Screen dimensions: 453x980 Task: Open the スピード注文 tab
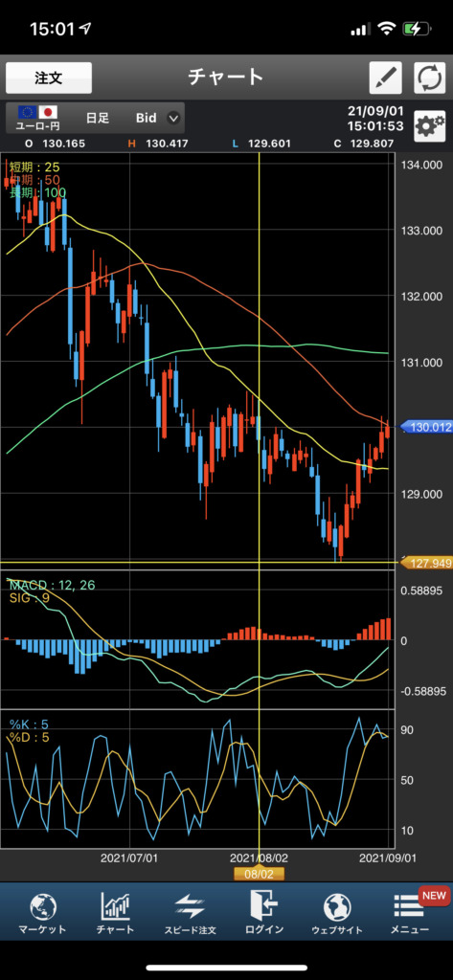tap(191, 914)
